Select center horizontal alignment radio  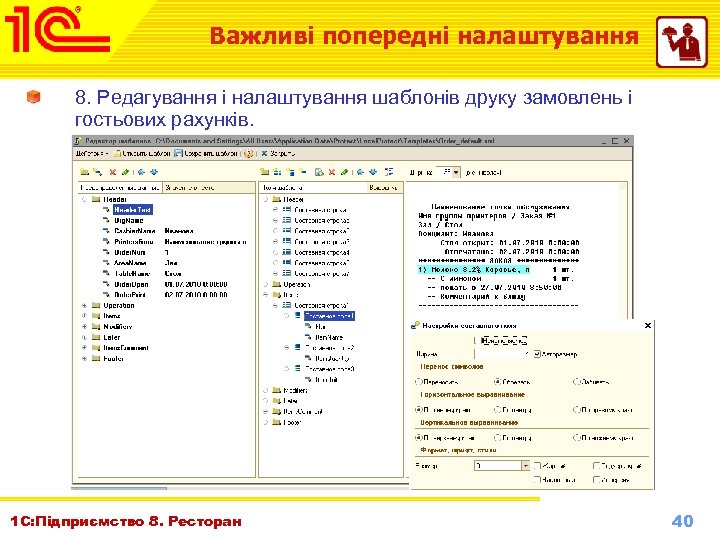[497, 410]
